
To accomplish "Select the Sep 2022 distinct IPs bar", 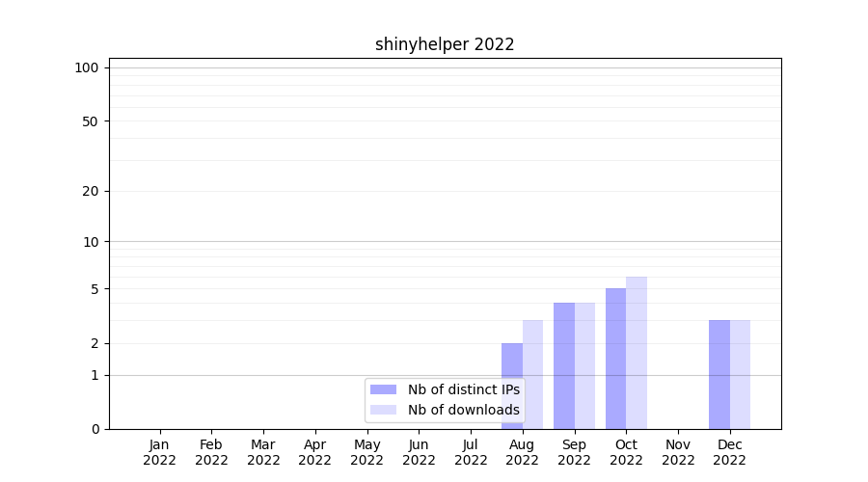I will point(564,365).
